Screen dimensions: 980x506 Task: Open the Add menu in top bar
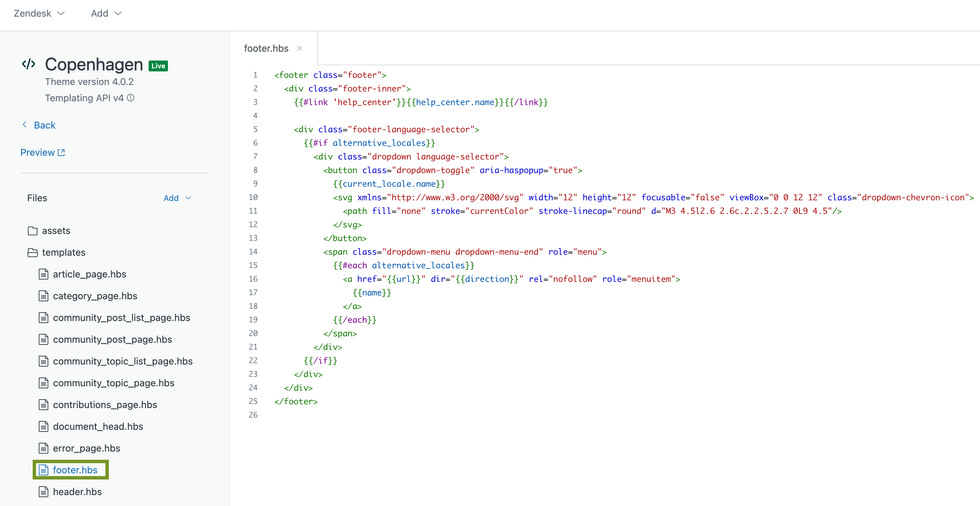click(x=106, y=13)
